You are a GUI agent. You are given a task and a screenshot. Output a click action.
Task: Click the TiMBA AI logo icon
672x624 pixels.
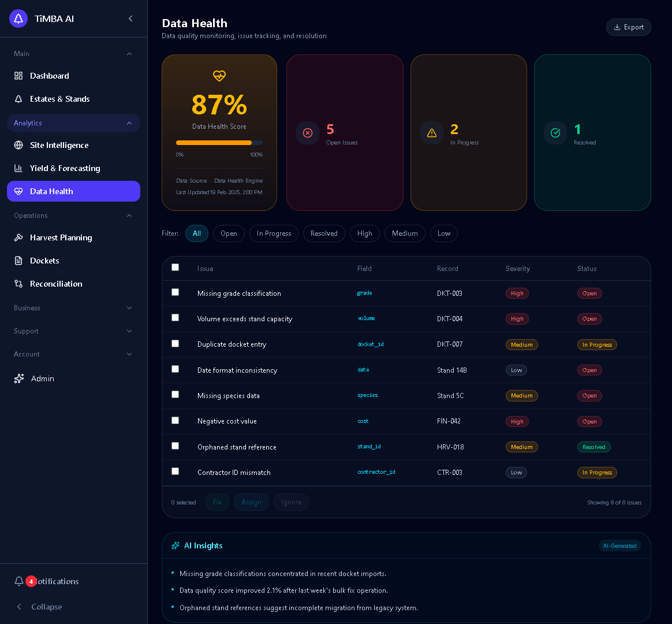click(18, 18)
